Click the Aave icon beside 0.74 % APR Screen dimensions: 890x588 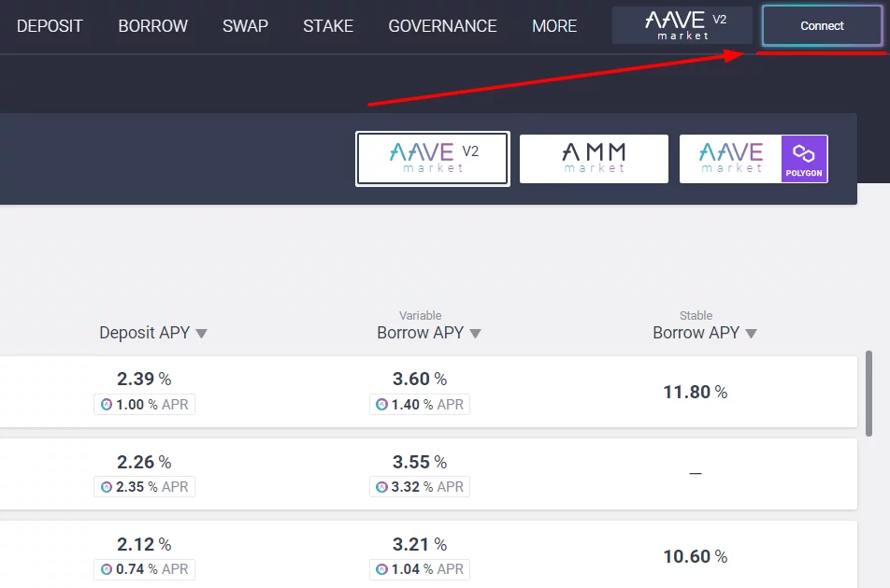[107, 569]
